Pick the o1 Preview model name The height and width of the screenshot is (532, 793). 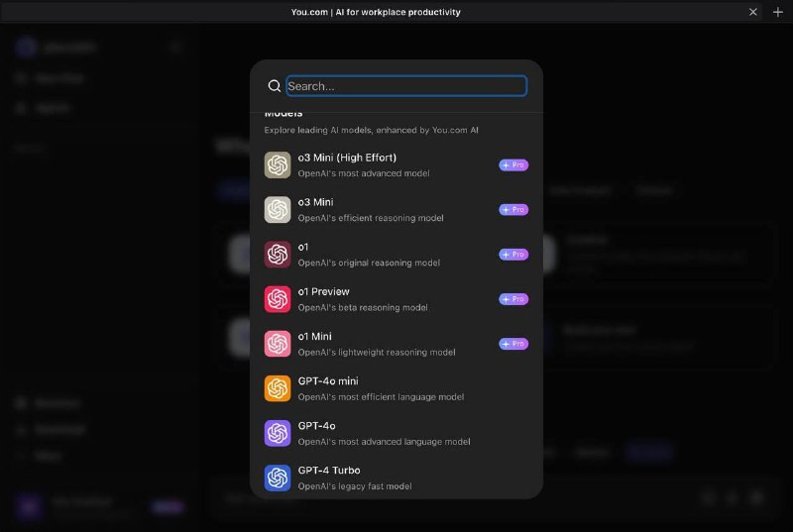coord(324,291)
